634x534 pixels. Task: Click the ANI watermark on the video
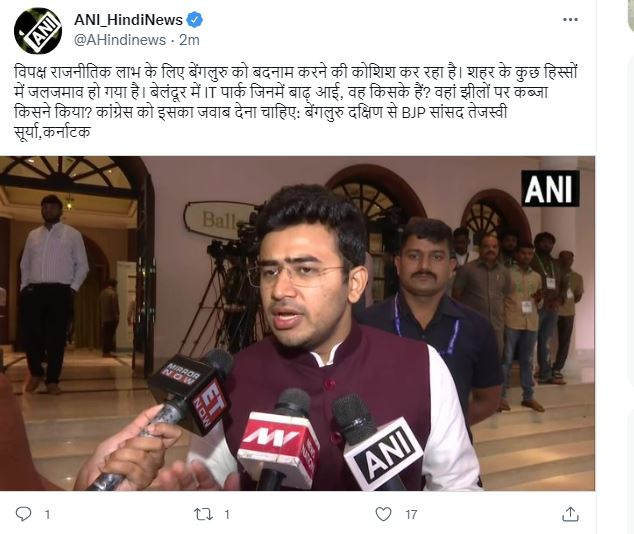tap(550, 188)
